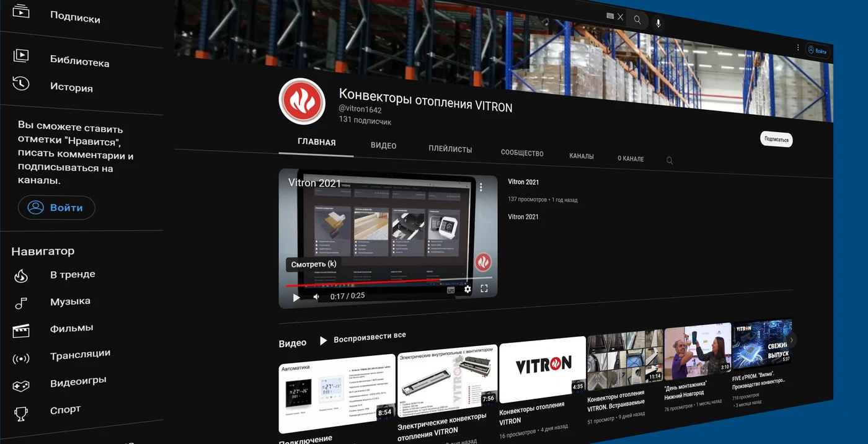The image size is (868, 444).
Task: Open the Фильмы clapperboard icon
Action: (21, 331)
